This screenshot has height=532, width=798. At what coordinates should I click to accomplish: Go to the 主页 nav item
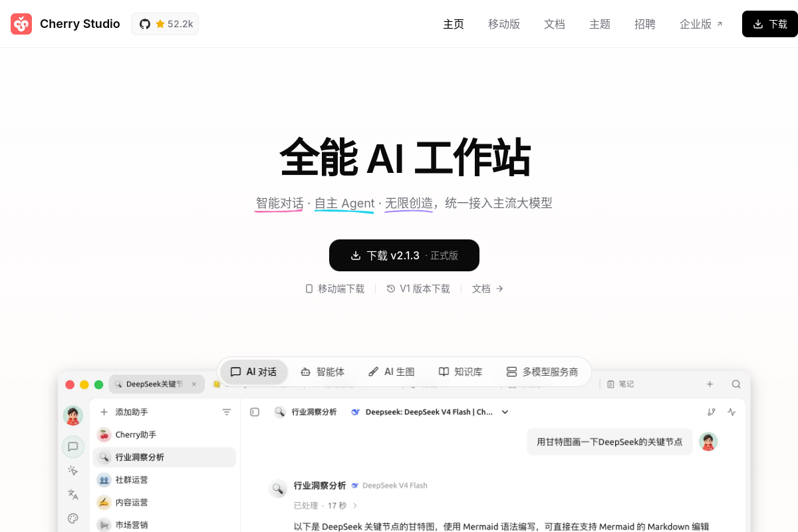coord(454,24)
